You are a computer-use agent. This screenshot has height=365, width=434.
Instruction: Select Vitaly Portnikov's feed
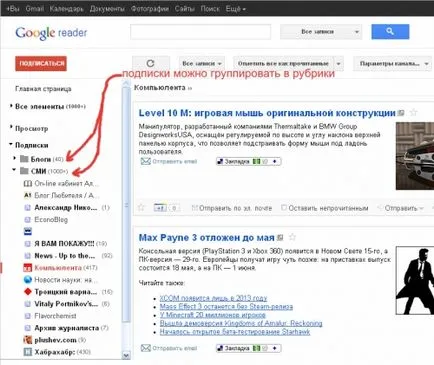point(66,304)
